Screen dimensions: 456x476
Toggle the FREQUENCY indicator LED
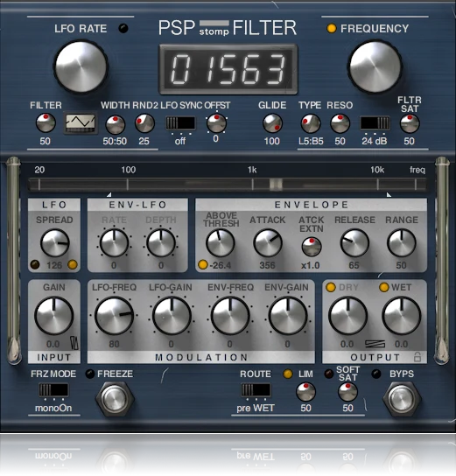point(331,28)
